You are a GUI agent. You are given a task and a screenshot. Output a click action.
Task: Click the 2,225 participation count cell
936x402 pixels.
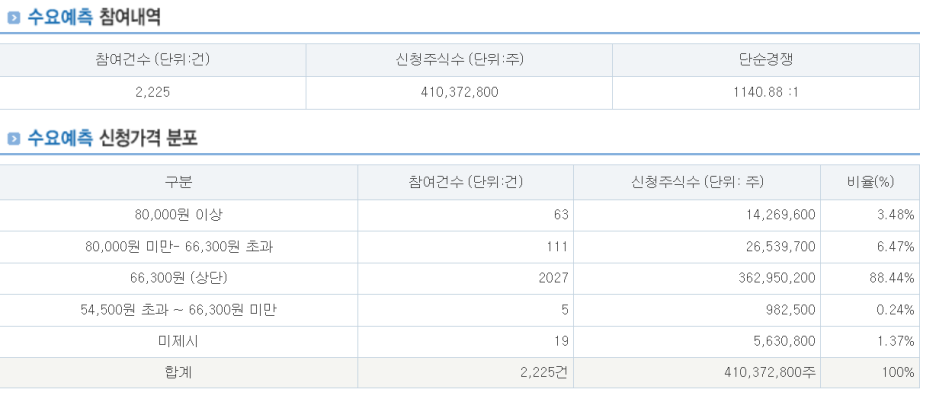[x=153, y=93]
